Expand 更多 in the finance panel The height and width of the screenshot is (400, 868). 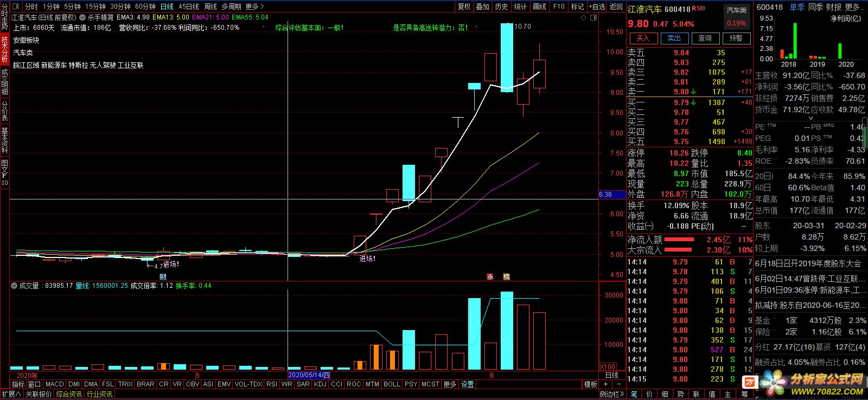tap(854, 7)
